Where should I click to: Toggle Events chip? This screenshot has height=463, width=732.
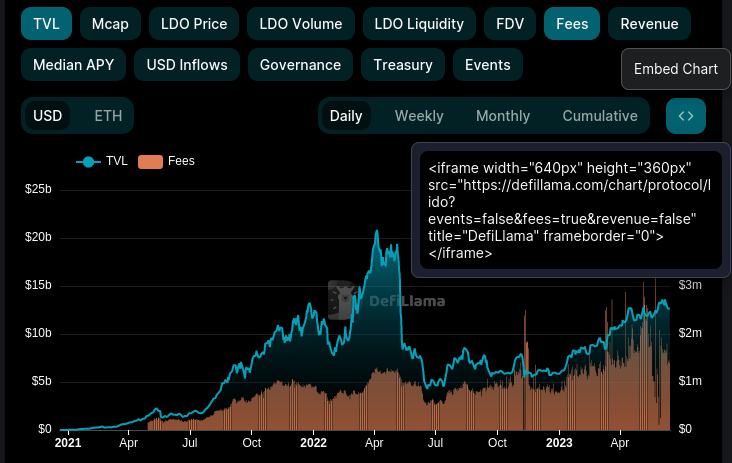pos(487,65)
